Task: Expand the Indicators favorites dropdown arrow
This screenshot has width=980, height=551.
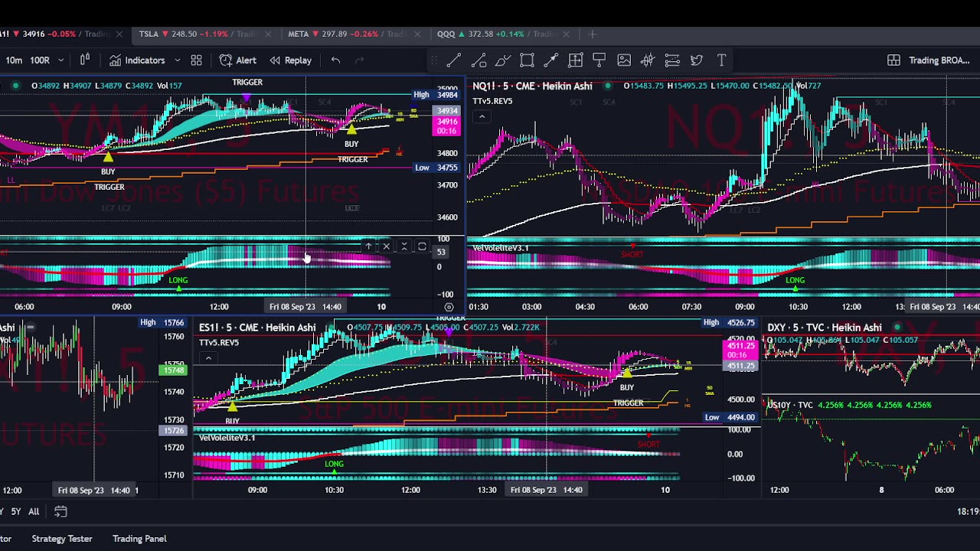Action: [x=177, y=60]
